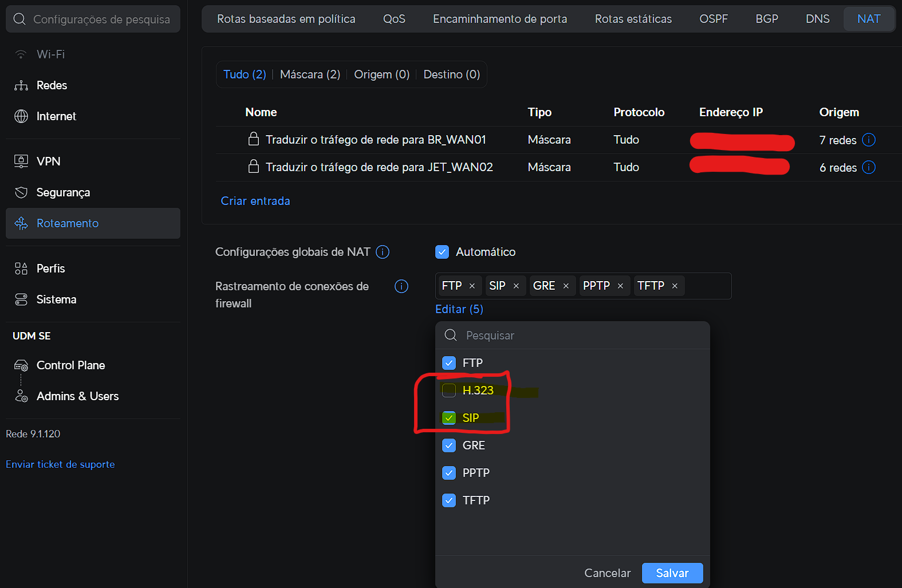Viewport: 902px width, 588px height.
Task: Open Control Plane from the sidebar icon
Action: click(x=21, y=365)
